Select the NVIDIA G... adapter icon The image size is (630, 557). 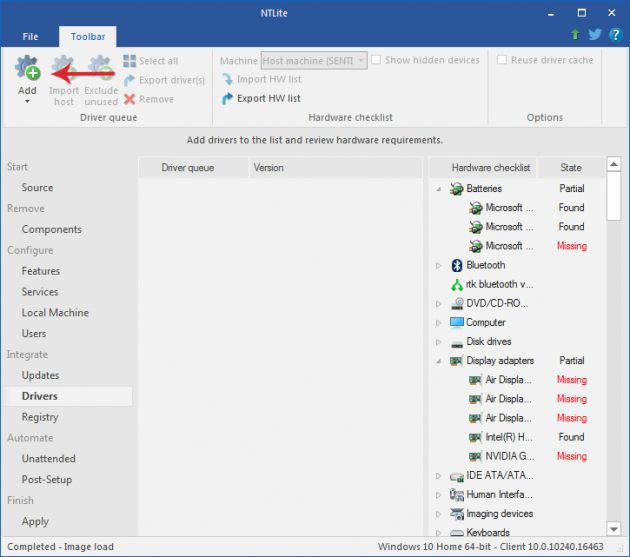(475, 457)
